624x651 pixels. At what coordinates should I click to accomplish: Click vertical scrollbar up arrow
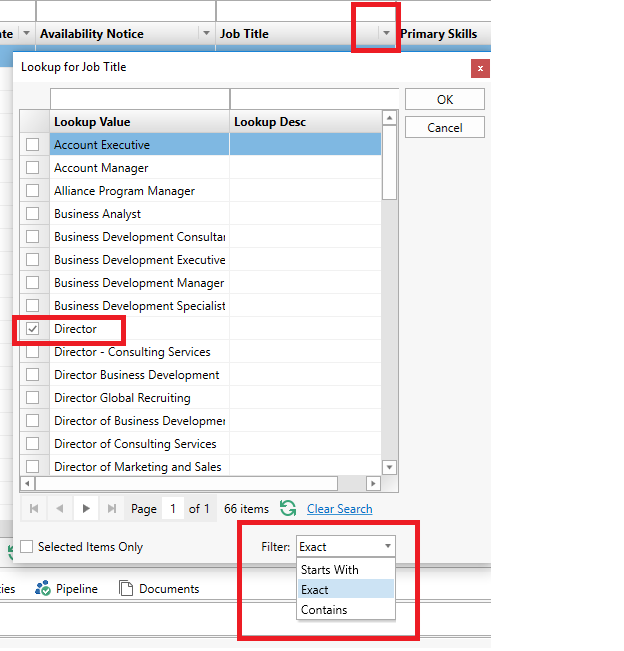389,118
